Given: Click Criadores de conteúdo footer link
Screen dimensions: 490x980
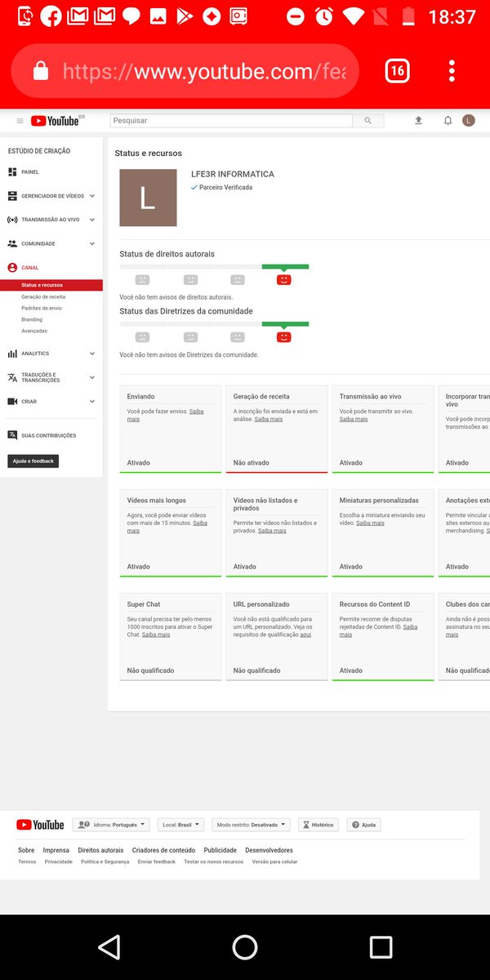Looking at the screenshot, I should [163, 850].
